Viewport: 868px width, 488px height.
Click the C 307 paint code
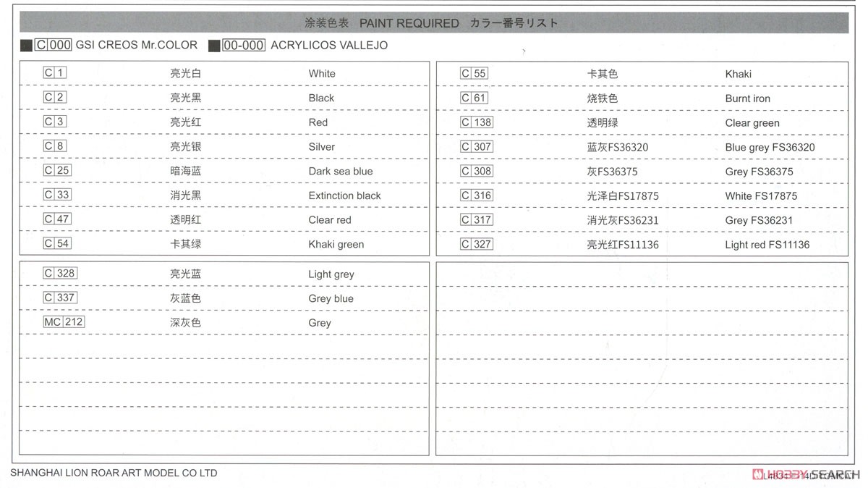[477, 147]
